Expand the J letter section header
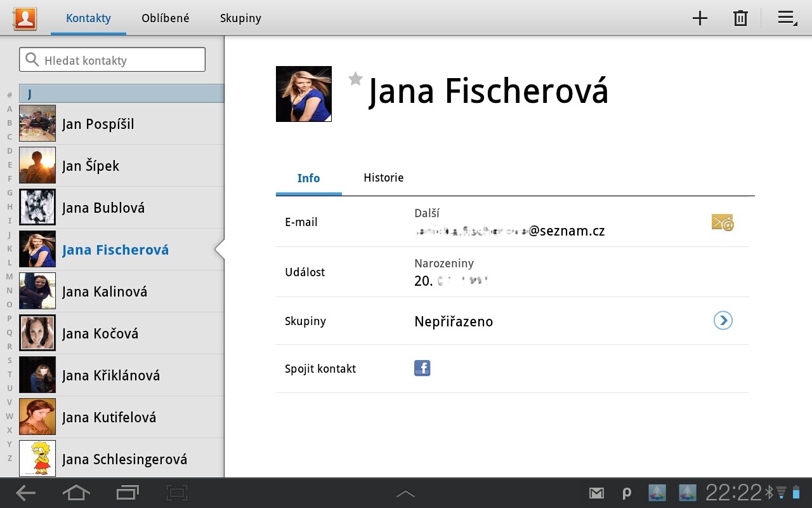This screenshot has height=508, width=812. (121, 93)
